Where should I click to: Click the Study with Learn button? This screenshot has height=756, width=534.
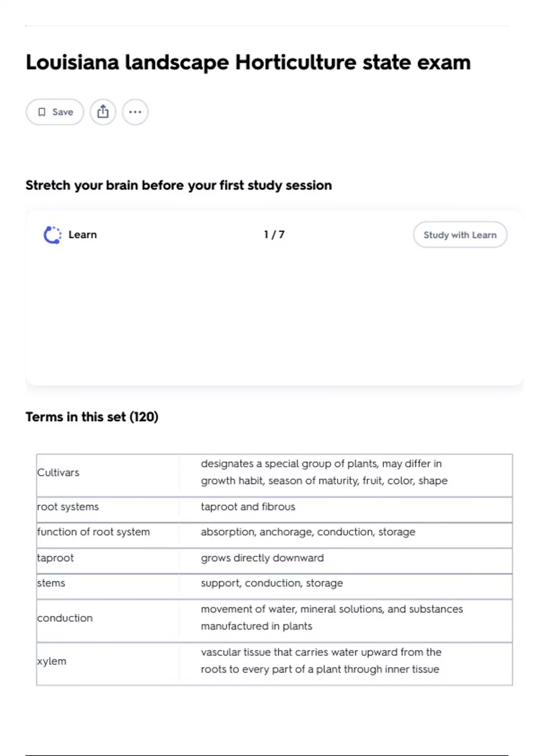coord(460,235)
